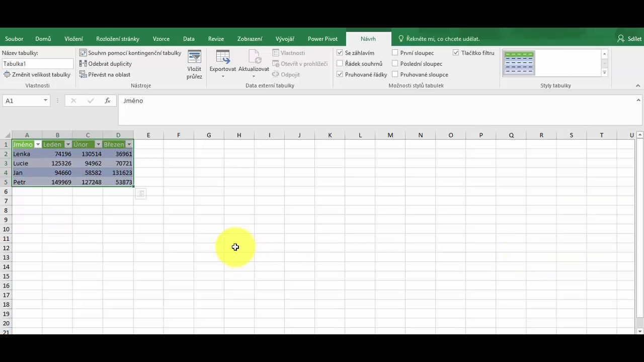644x362 pixels.
Task: Click the insert function fx icon
Action: [x=107, y=101]
